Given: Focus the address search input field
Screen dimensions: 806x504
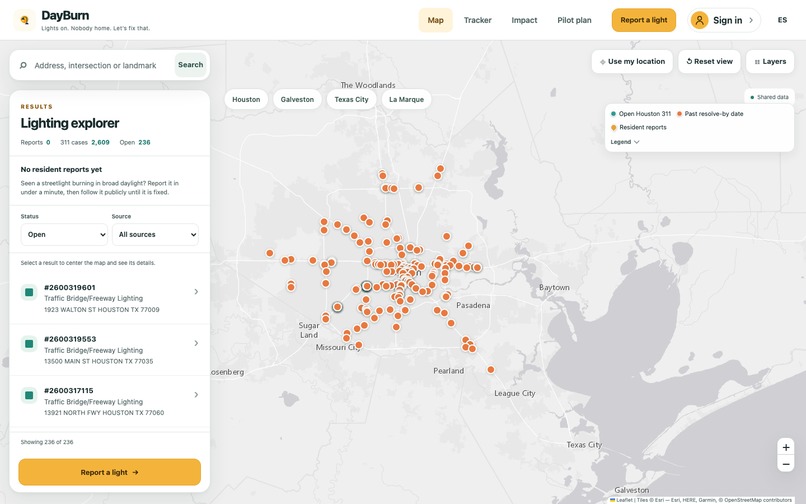Looking at the screenshot, I should tap(96, 65).
